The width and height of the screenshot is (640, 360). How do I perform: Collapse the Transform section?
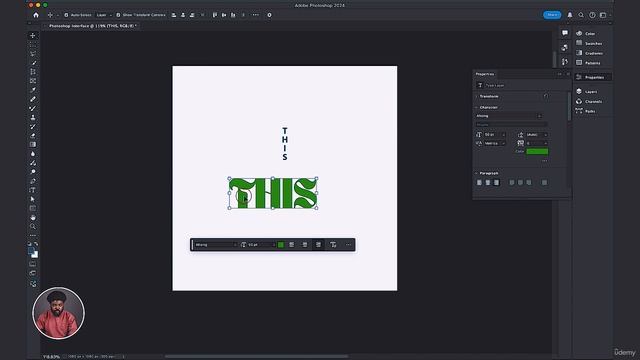pyautogui.click(x=476, y=96)
